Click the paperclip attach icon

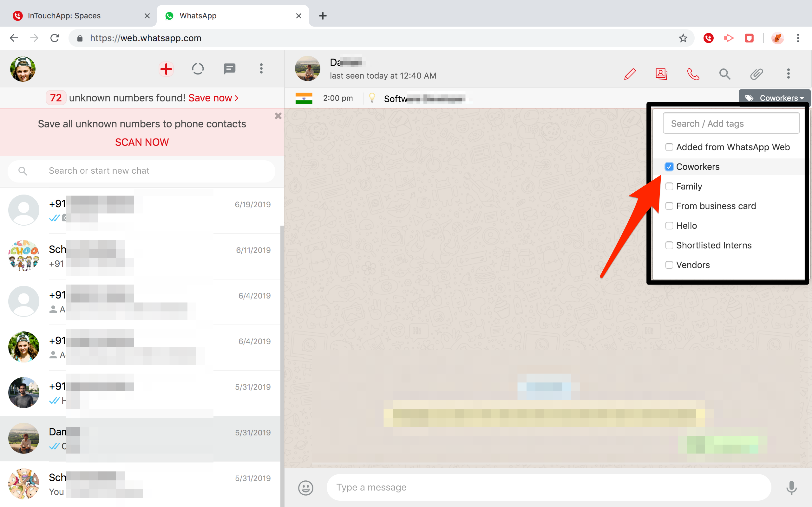click(x=756, y=74)
